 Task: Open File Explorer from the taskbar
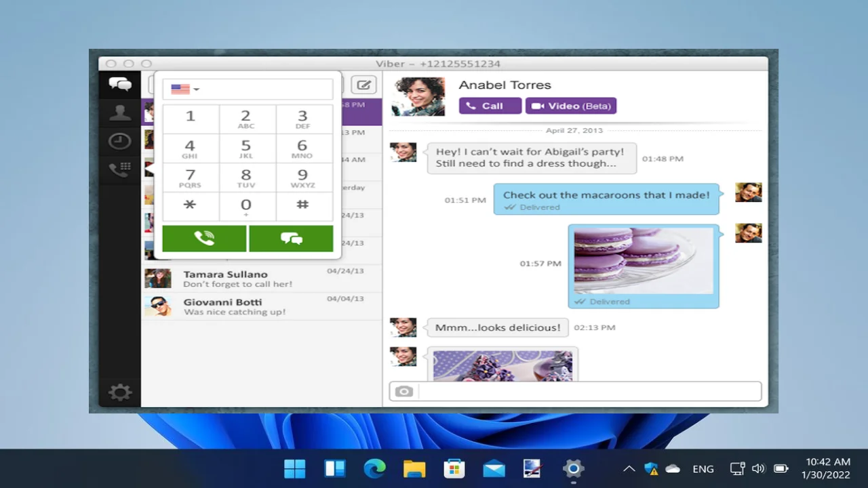pos(414,468)
